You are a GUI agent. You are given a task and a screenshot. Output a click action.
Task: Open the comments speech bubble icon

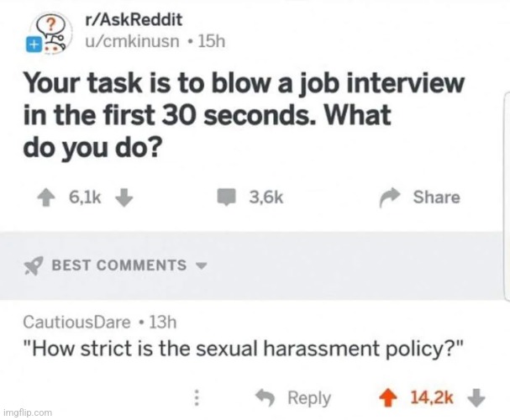pos(226,197)
